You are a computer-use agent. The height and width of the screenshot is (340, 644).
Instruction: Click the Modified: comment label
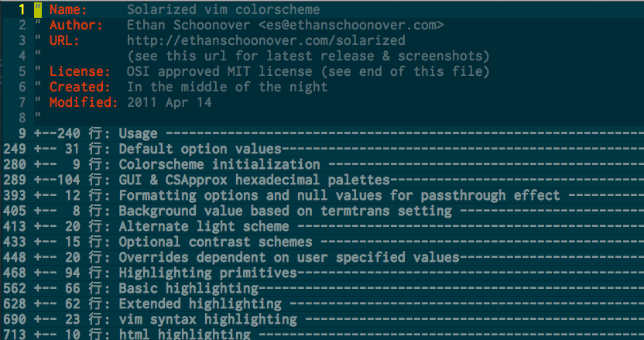[x=84, y=102]
